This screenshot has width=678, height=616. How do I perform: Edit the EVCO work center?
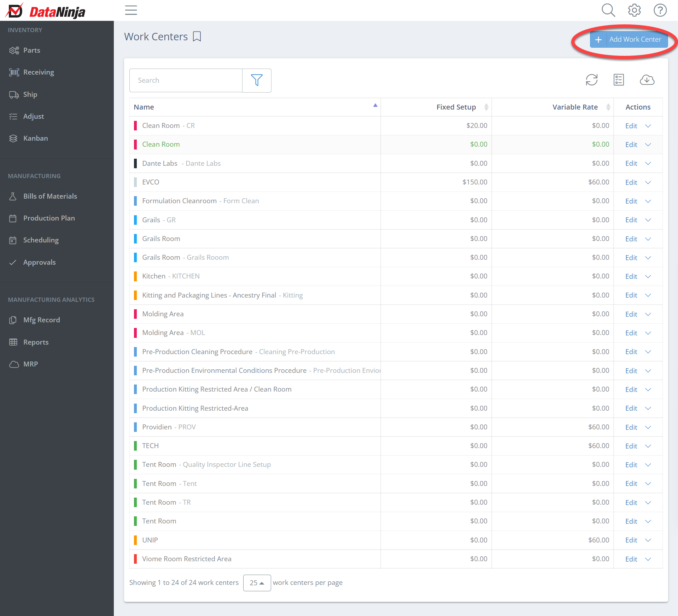(631, 182)
